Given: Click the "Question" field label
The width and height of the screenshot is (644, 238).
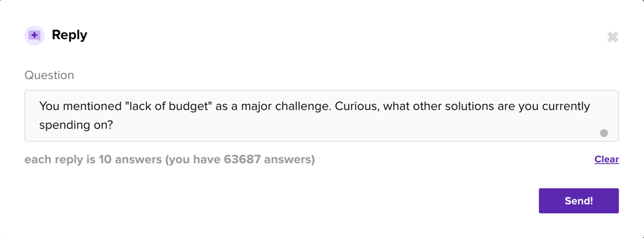Looking at the screenshot, I should pos(49,75).
